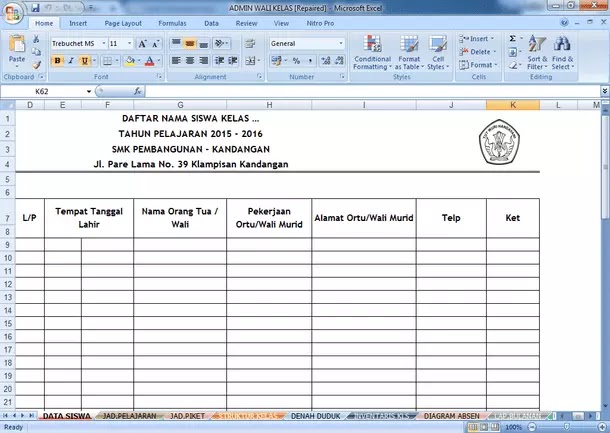Image resolution: width=610 pixels, height=433 pixels.
Task: Toggle Bold formatting
Action: pos(58,61)
